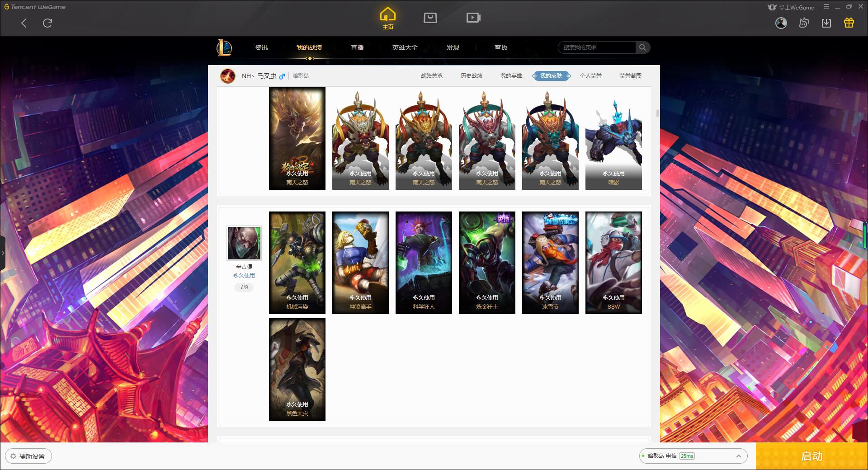Open the video camera icon

473,18
